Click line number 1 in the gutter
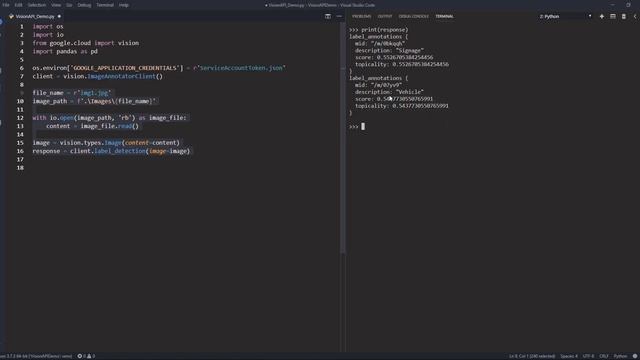Image resolution: width=640 pixels, height=360 pixels. [x=22, y=27]
